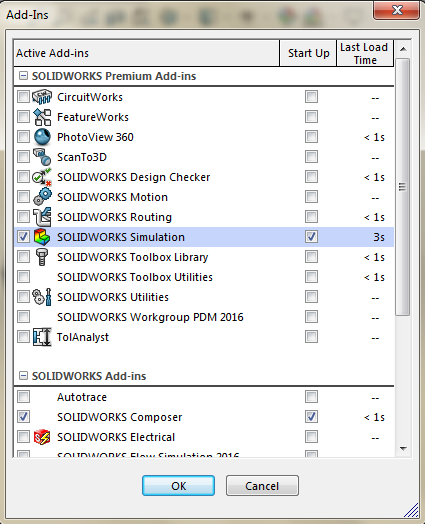Click the SOLIDWORKS Electrical red icon
The image size is (425, 524).
(42, 437)
